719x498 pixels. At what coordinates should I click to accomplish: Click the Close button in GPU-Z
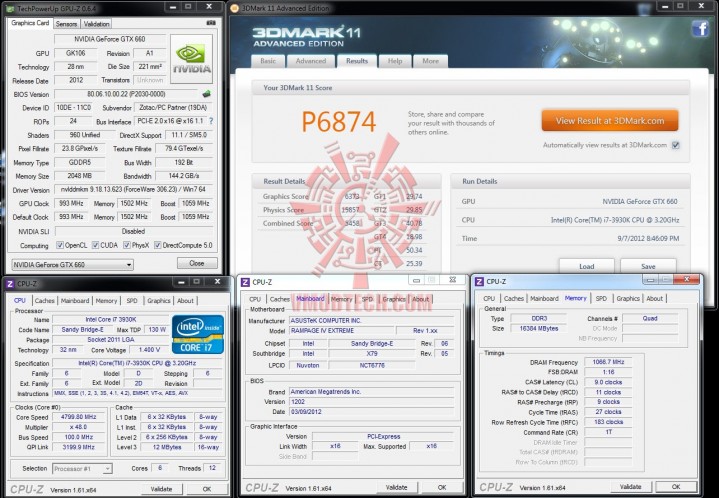(197, 263)
